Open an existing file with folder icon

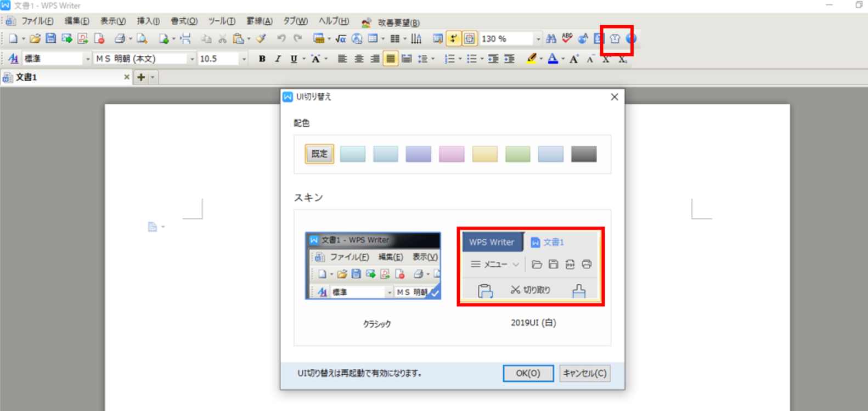[35, 38]
